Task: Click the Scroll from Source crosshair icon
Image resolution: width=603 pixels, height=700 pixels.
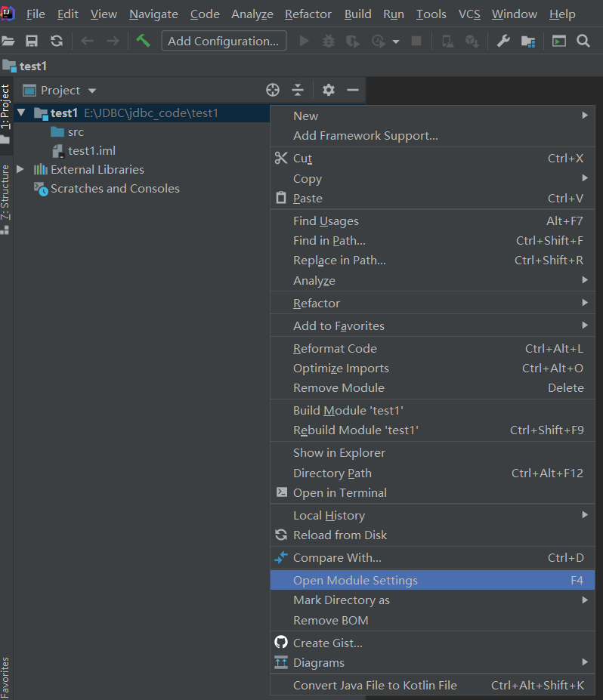Action: (272, 90)
